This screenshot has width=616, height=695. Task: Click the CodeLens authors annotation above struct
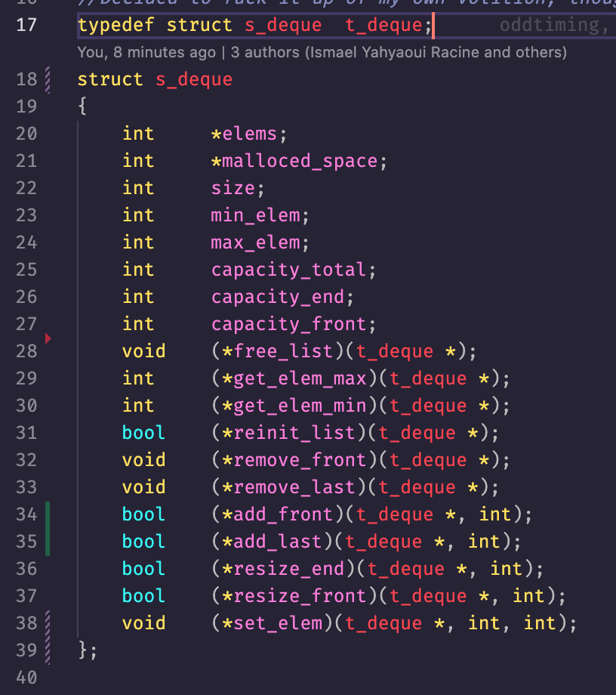pyautogui.click(x=322, y=52)
